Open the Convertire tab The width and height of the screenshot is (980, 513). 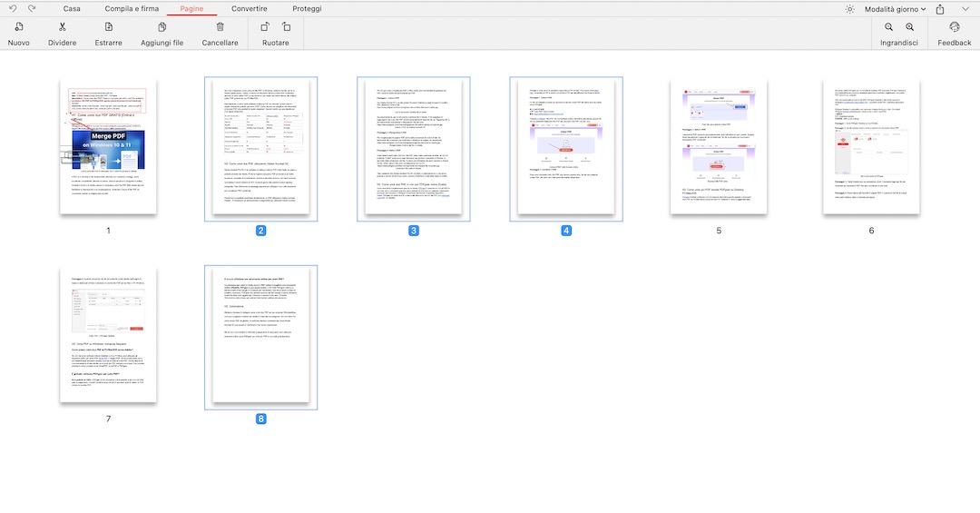[250, 9]
